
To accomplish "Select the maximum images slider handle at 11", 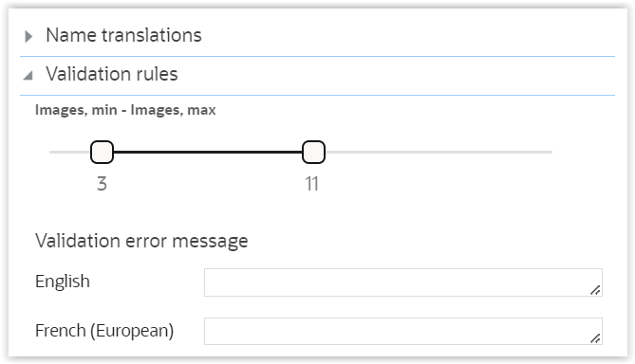I will [x=313, y=152].
